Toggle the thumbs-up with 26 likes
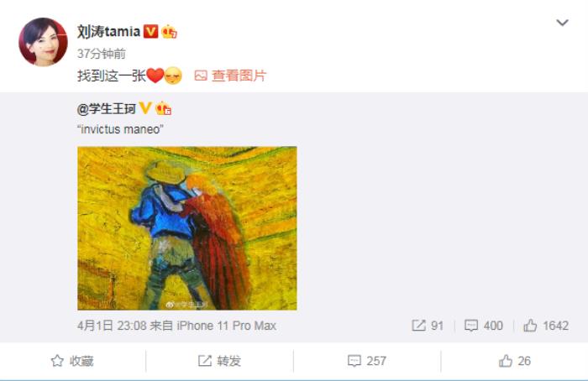The image size is (588, 381). (514, 361)
